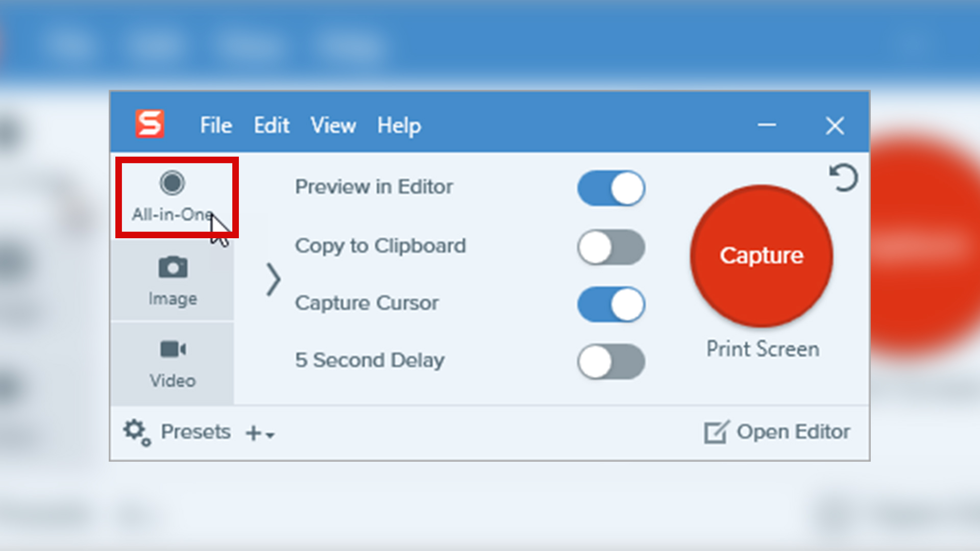Switch to the Image capture tab
This screenshot has width=980, height=551.
173,281
